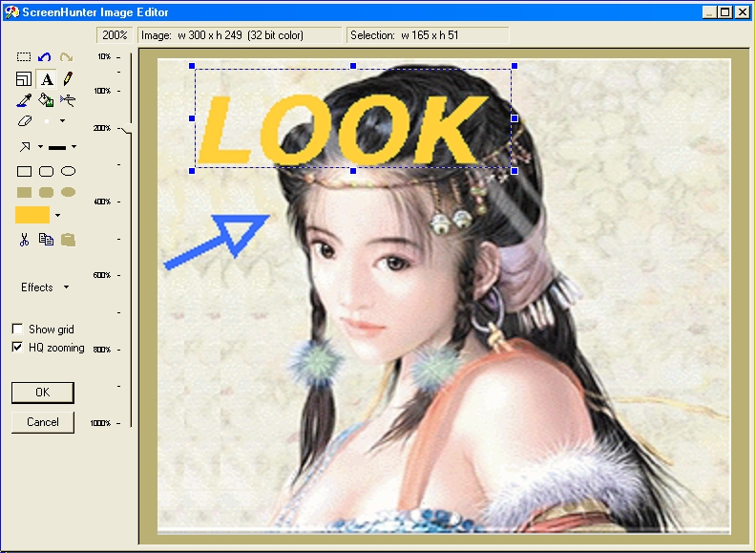
Task: Select the rounded rectangle outline tool
Action: tap(46, 172)
